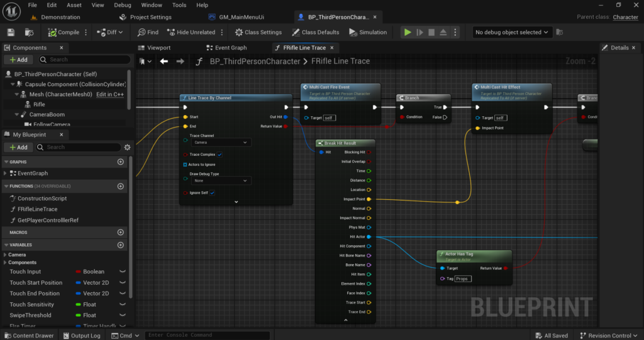Add new variable with Variables plus icon
This screenshot has width=644, height=340.
[120, 244]
